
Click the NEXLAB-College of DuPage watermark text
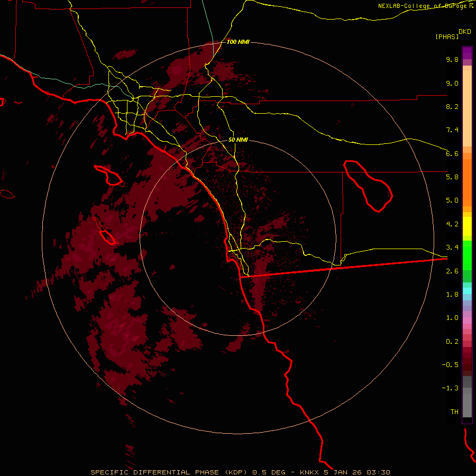point(426,6)
